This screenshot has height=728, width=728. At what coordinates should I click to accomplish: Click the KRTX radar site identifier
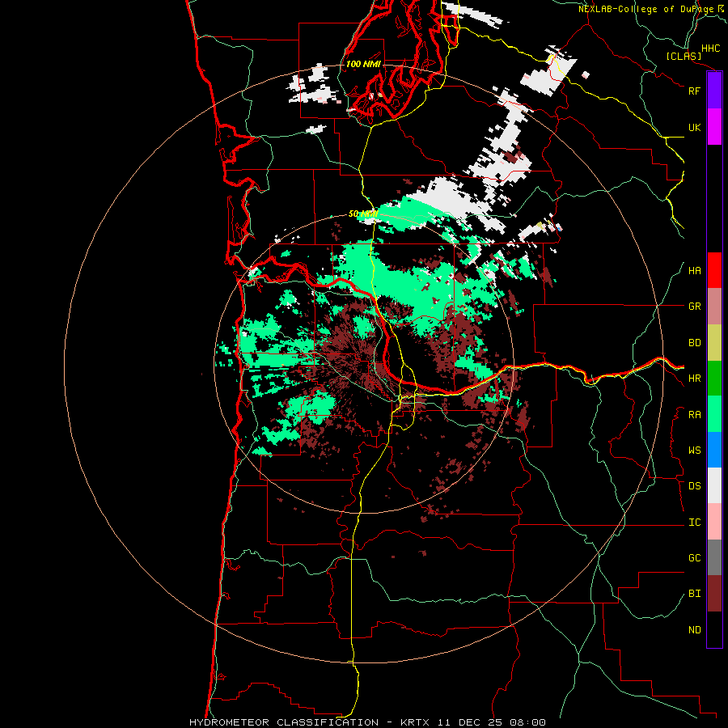tap(415, 722)
